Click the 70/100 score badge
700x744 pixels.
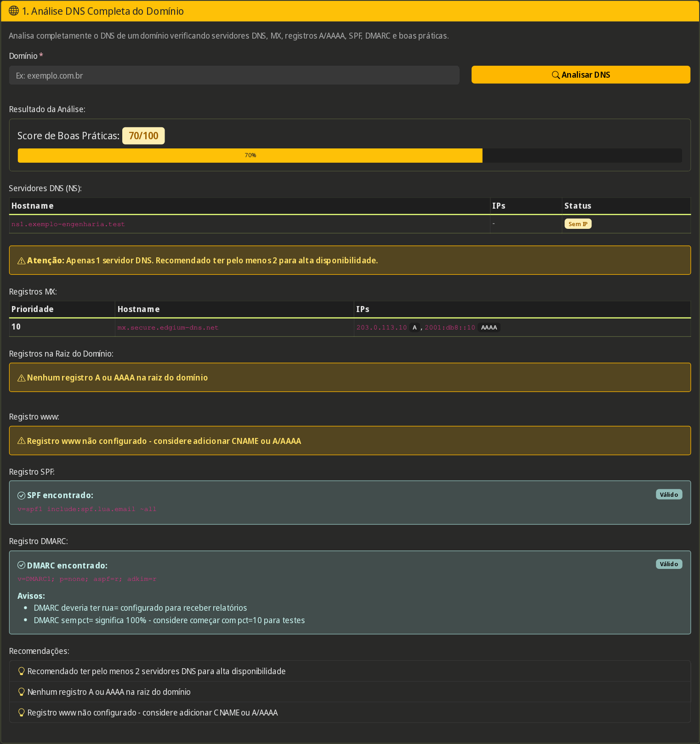pos(143,136)
